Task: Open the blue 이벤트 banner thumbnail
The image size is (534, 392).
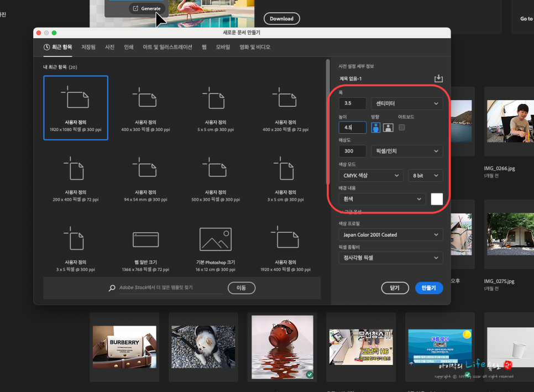Action: 440,347
